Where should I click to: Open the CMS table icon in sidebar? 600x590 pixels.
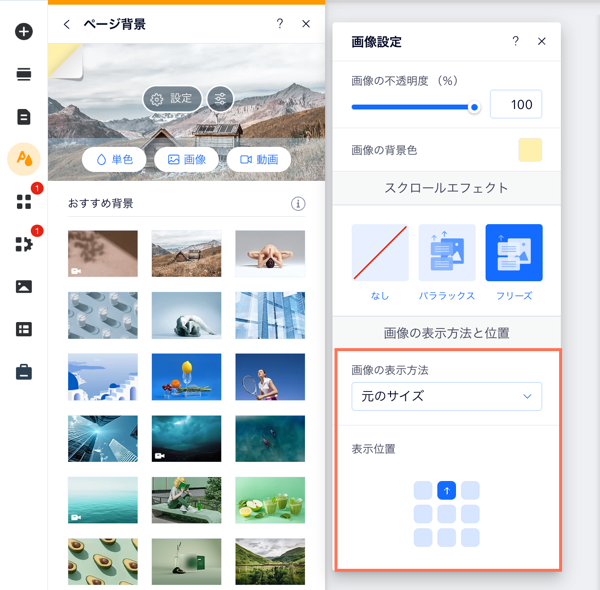(x=24, y=329)
